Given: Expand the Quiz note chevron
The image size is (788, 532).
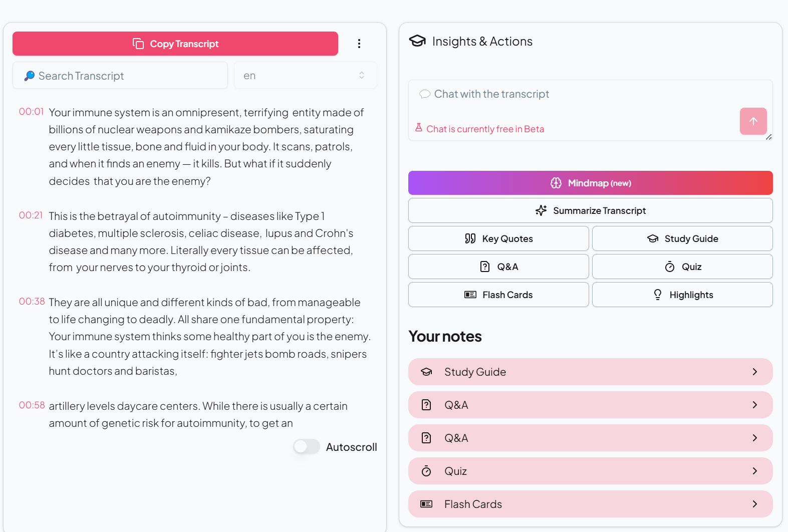Looking at the screenshot, I should pyautogui.click(x=754, y=471).
